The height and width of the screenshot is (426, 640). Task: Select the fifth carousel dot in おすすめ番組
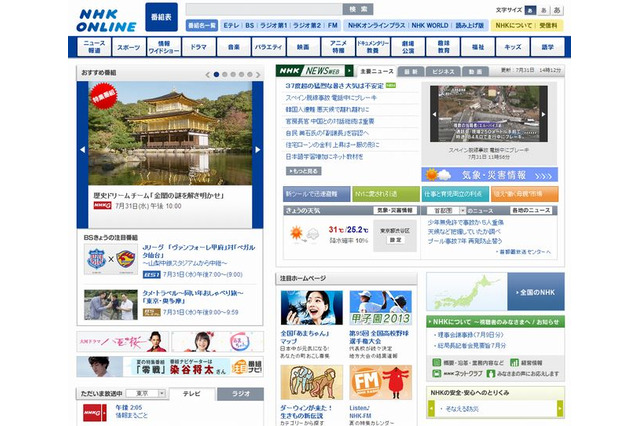click(249, 75)
